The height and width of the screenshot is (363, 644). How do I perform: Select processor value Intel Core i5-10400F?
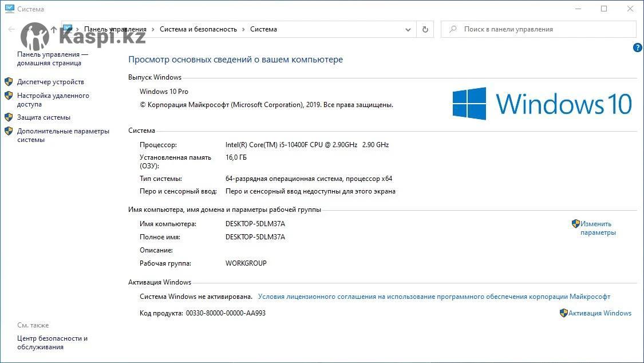pos(307,144)
